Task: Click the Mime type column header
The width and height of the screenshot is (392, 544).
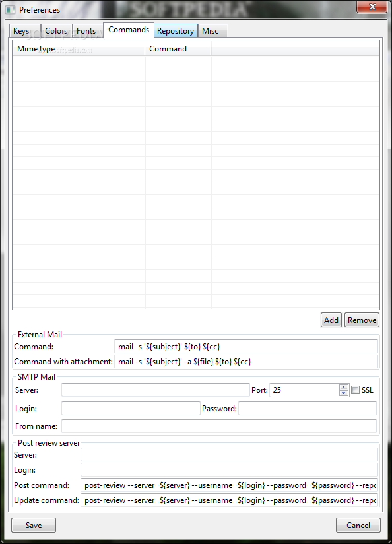Action: 79,49
